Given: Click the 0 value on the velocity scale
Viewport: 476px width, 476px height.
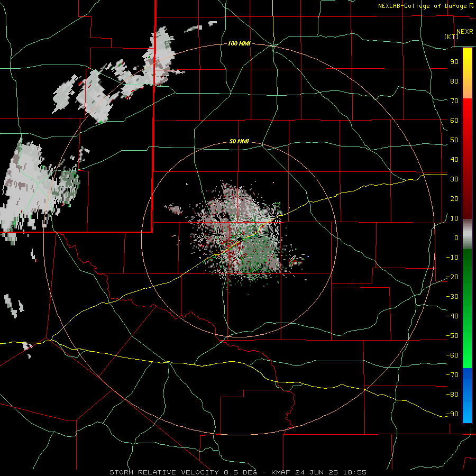Looking at the screenshot, I should point(456,237).
